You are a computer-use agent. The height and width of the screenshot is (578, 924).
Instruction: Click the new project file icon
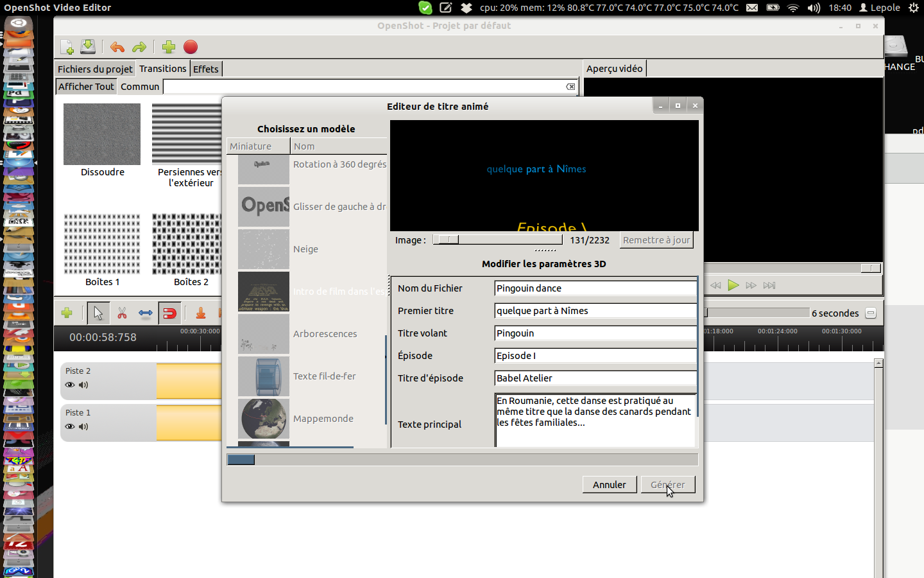pyautogui.click(x=67, y=47)
